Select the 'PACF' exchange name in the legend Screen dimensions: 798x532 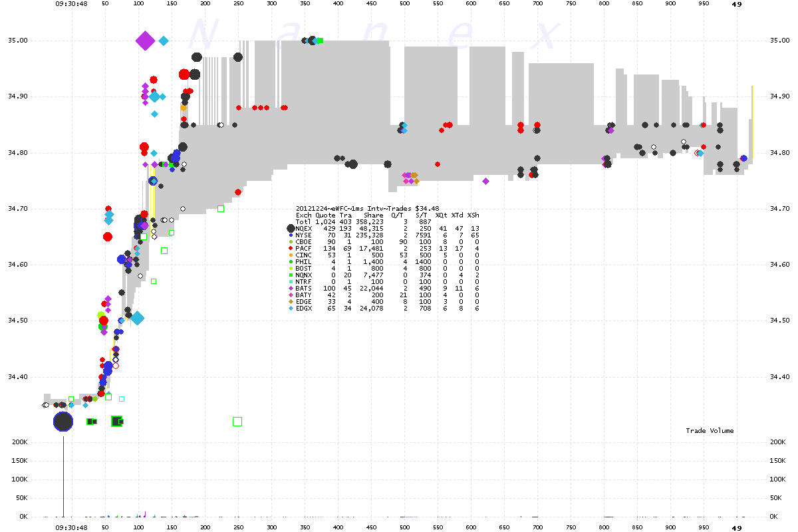304,249
